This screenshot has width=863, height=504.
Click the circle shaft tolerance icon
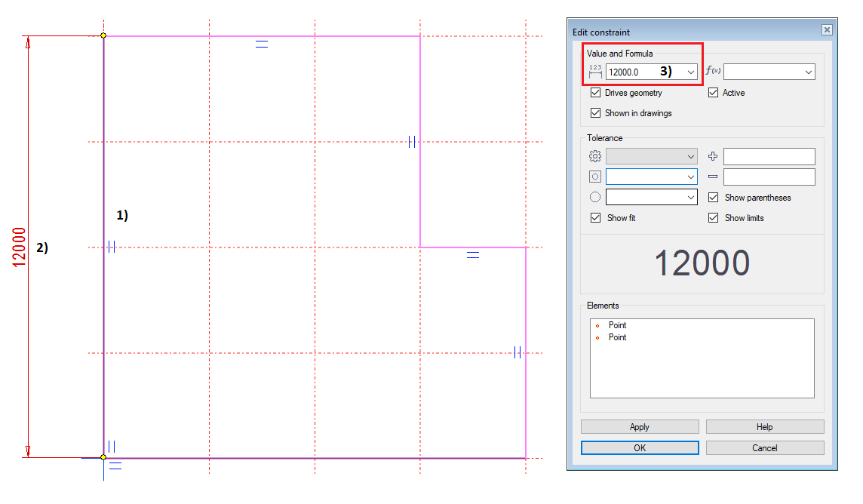click(595, 197)
